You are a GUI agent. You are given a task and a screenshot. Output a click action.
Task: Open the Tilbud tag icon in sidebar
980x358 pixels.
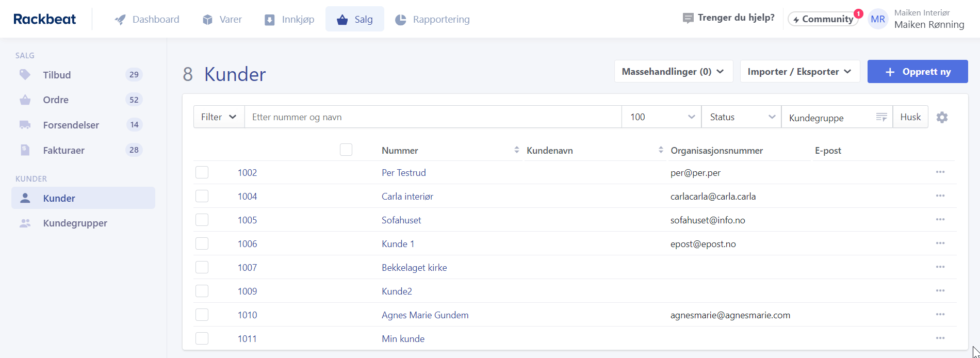[x=25, y=75]
